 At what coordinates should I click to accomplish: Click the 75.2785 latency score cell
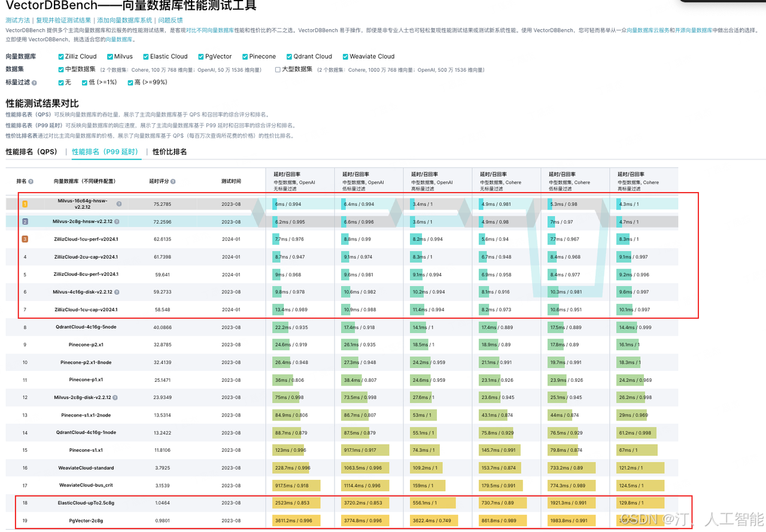[x=162, y=204]
